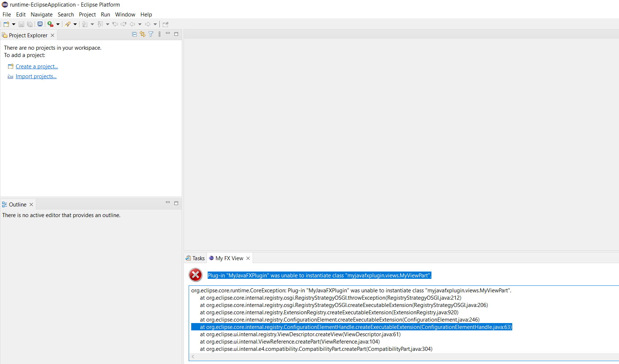Close the Project Explorer tab
Image resolution: width=619 pixels, height=364 pixels.
[53, 35]
